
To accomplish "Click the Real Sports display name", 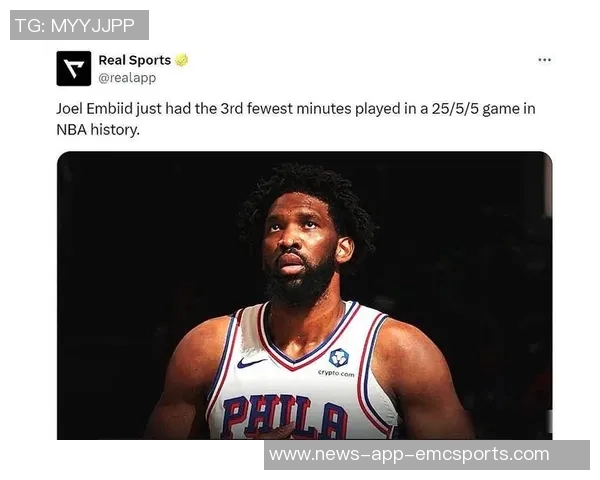I will point(135,60).
